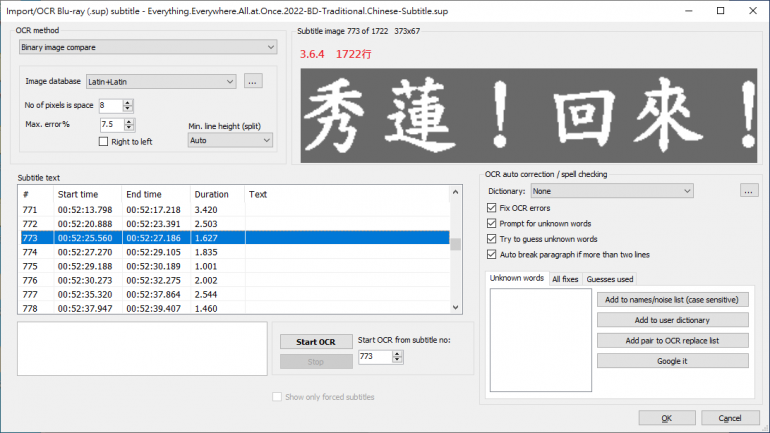Toggle Auto break paragraph checkbox
770x433 pixels.
492,254
